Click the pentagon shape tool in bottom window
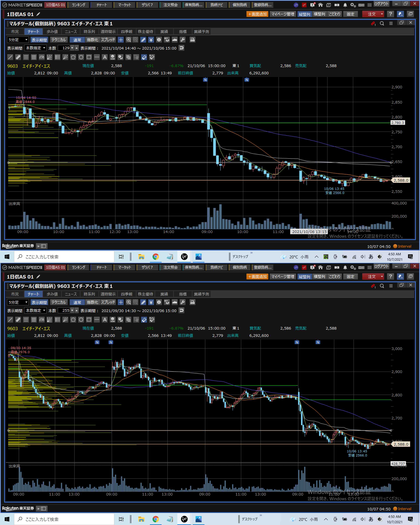 click(73, 320)
